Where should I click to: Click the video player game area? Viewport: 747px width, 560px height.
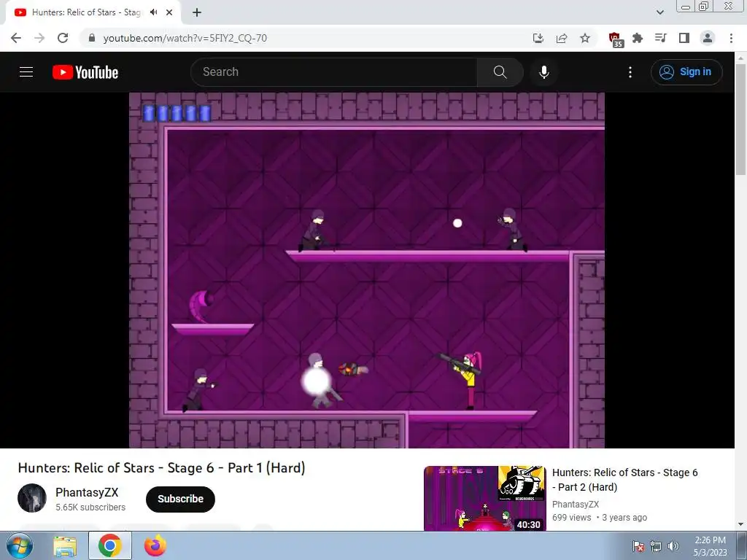click(367, 270)
